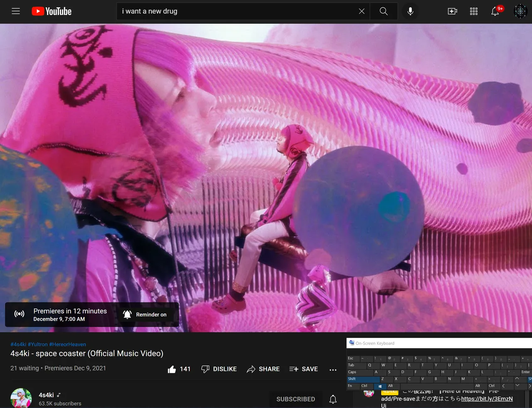The width and height of the screenshot is (532, 408).
Task: Click the up arrow key on keyboard
Action: point(521,379)
